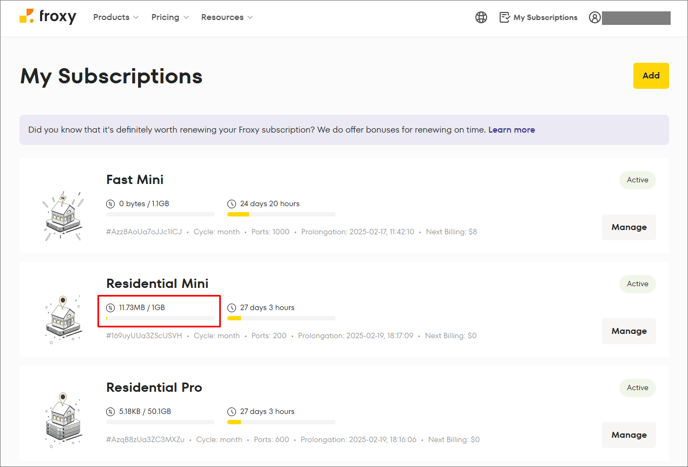Click the Residential Mini traffic usage icon
The width and height of the screenshot is (688, 467).
[110, 308]
